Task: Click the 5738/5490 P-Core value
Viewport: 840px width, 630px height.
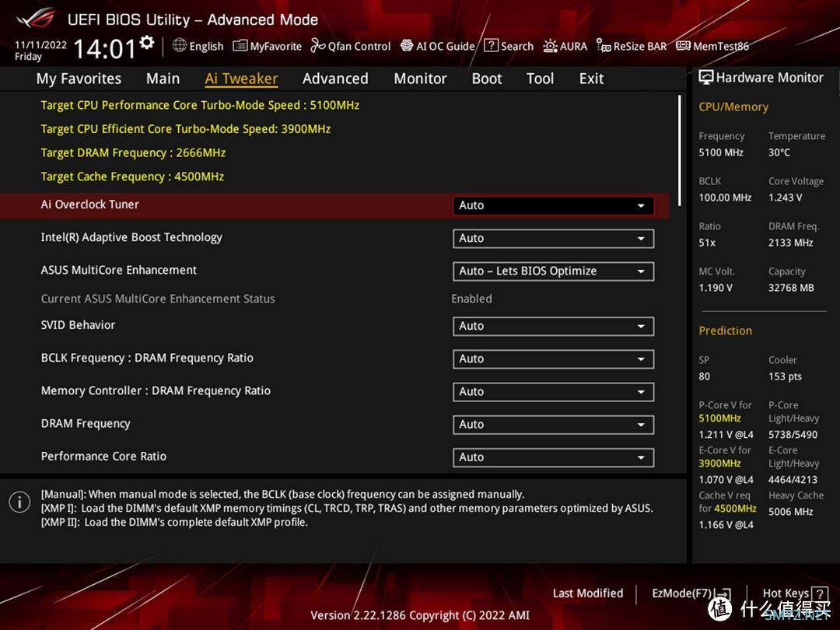Action: click(x=793, y=435)
